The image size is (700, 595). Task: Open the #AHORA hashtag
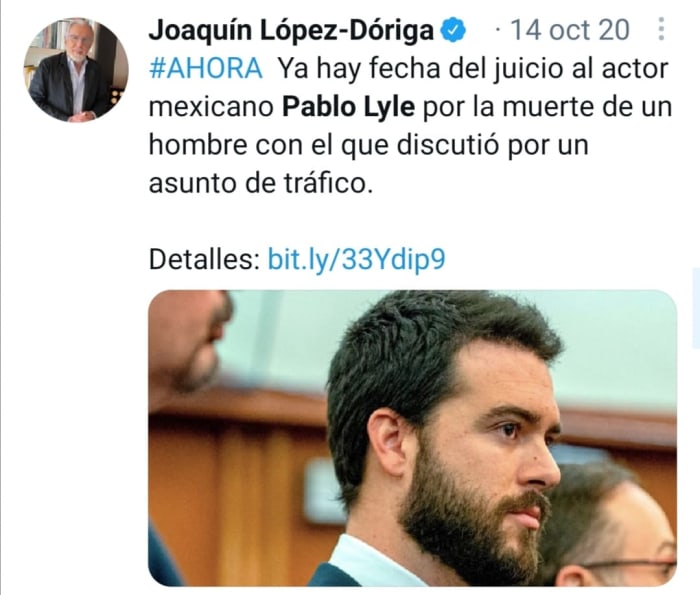pyautogui.click(x=206, y=68)
